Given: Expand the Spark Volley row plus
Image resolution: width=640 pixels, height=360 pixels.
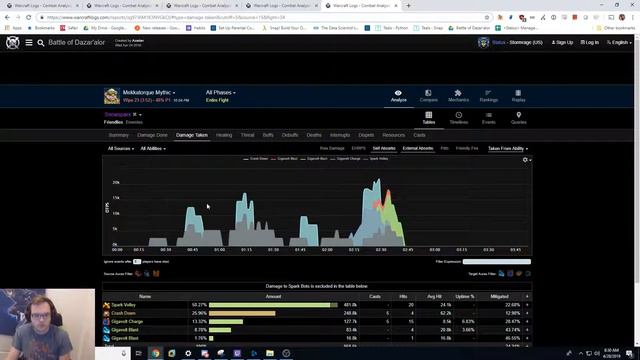Looking at the screenshot, I should click(x=527, y=305).
